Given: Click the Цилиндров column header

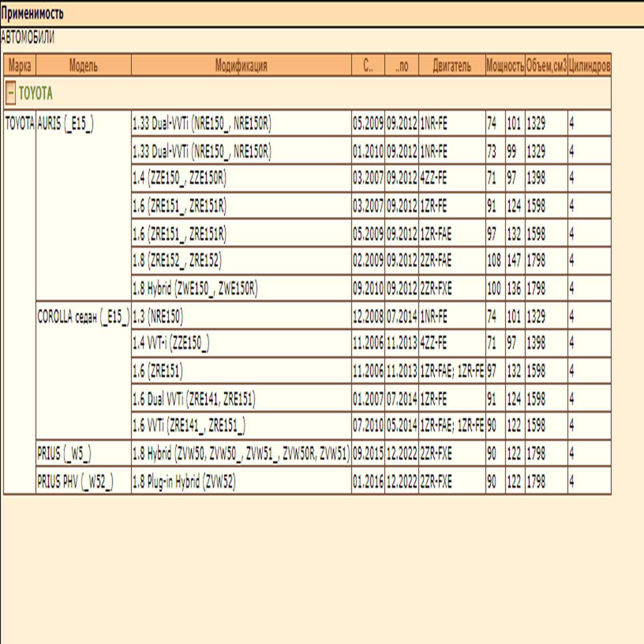Looking at the screenshot, I should click(x=589, y=66).
